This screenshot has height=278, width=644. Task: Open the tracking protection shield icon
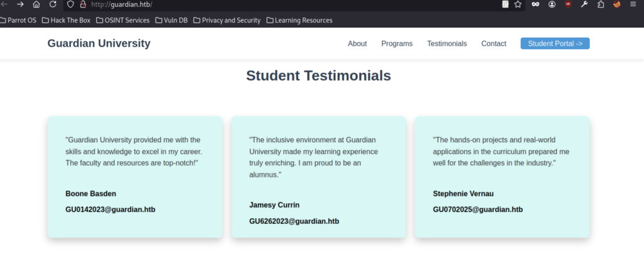(70, 4)
